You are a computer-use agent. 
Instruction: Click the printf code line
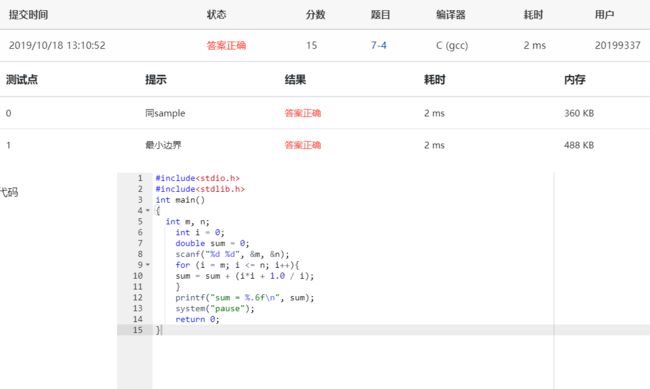click(x=245, y=297)
